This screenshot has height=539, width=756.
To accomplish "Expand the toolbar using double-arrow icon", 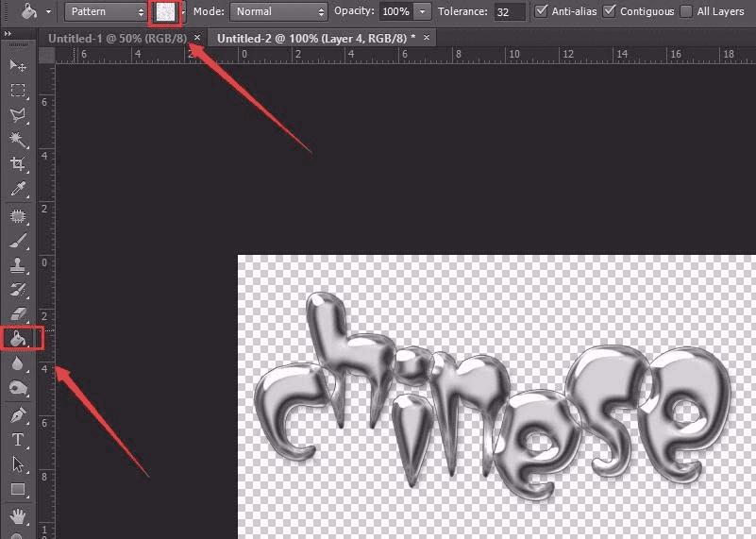I will click(8, 34).
